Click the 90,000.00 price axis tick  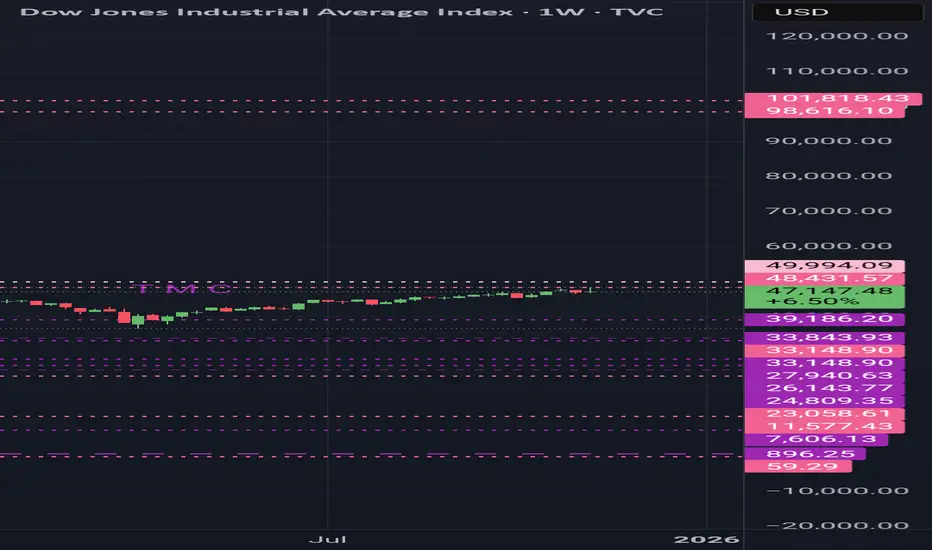(x=829, y=142)
